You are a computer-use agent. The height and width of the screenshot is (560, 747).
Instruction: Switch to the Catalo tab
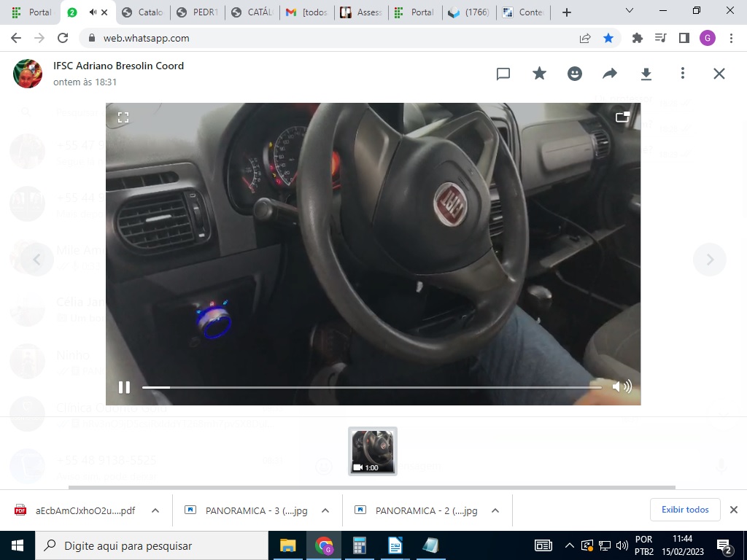coord(143,12)
